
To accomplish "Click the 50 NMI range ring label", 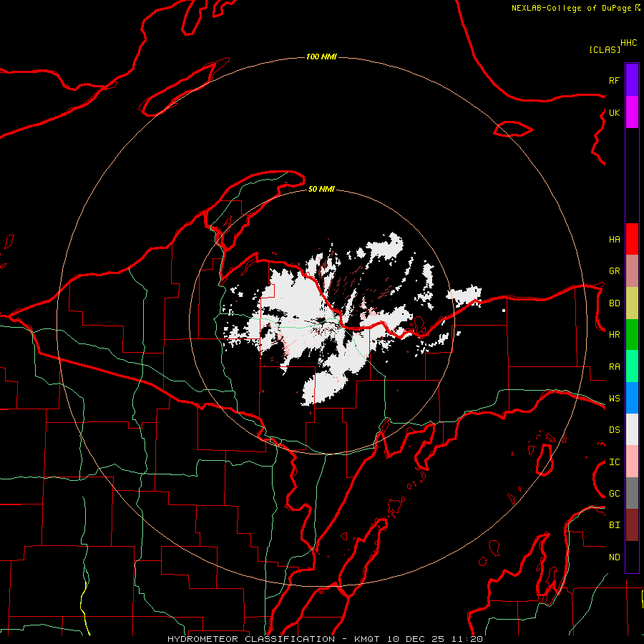I will click(321, 189).
